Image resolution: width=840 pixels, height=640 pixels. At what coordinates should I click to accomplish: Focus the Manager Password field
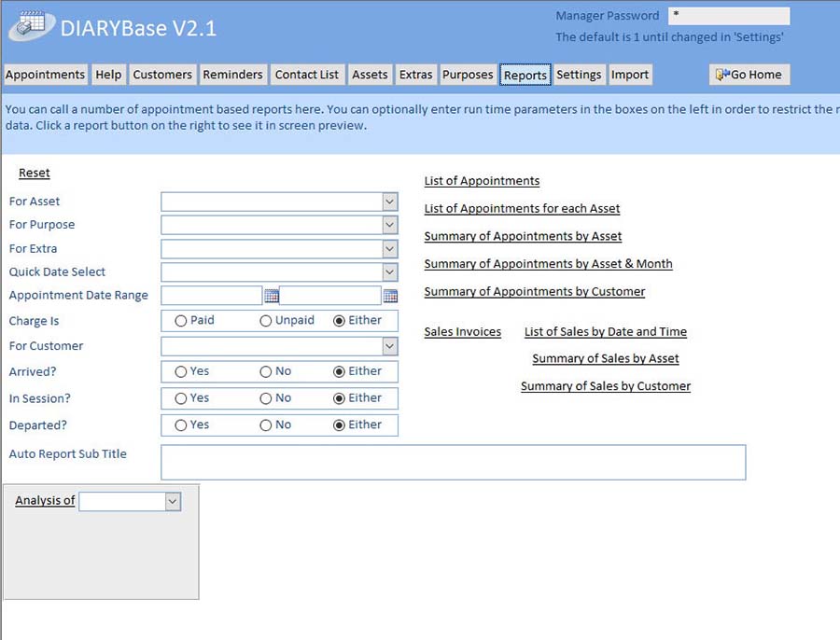(729, 16)
